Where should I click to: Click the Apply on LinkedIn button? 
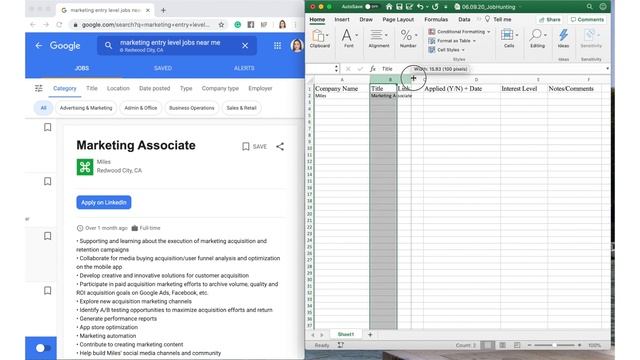click(104, 202)
